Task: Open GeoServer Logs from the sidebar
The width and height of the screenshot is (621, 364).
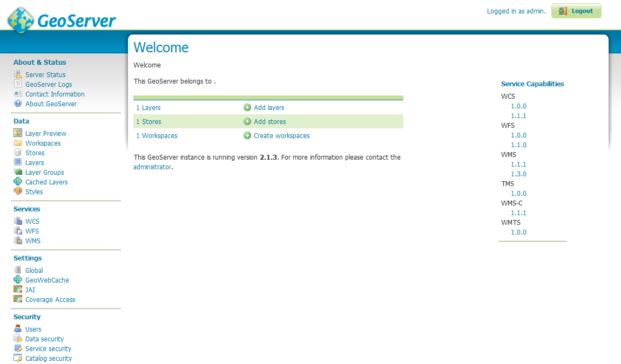Action: click(x=49, y=84)
